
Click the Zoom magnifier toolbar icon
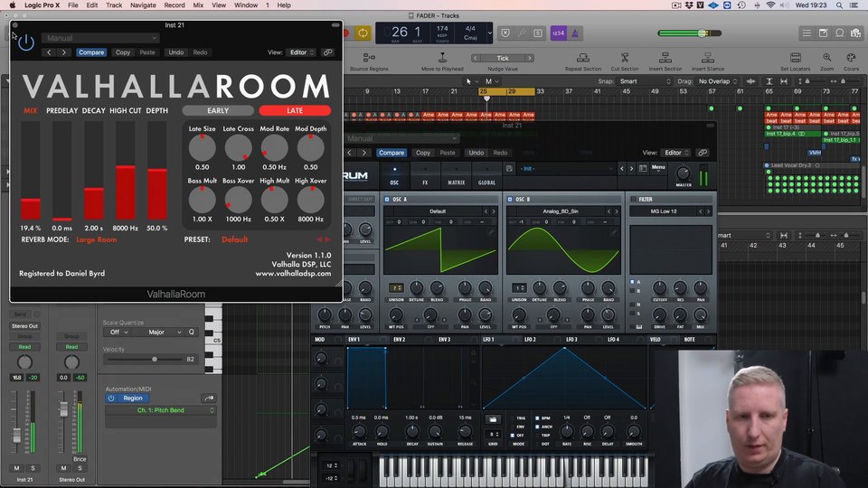pos(827,58)
